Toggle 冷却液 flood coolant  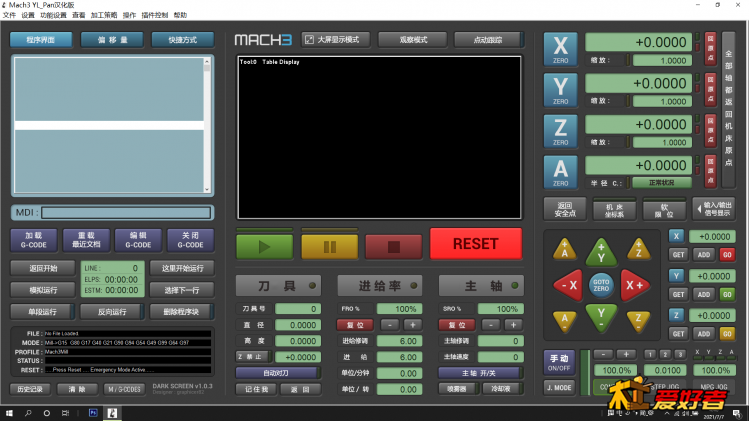pyautogui.click(x=502, y=389)
